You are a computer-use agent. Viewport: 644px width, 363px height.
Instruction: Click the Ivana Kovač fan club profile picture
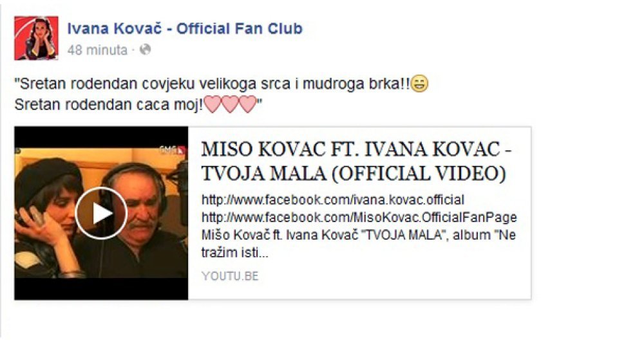[x=36, y=38]
